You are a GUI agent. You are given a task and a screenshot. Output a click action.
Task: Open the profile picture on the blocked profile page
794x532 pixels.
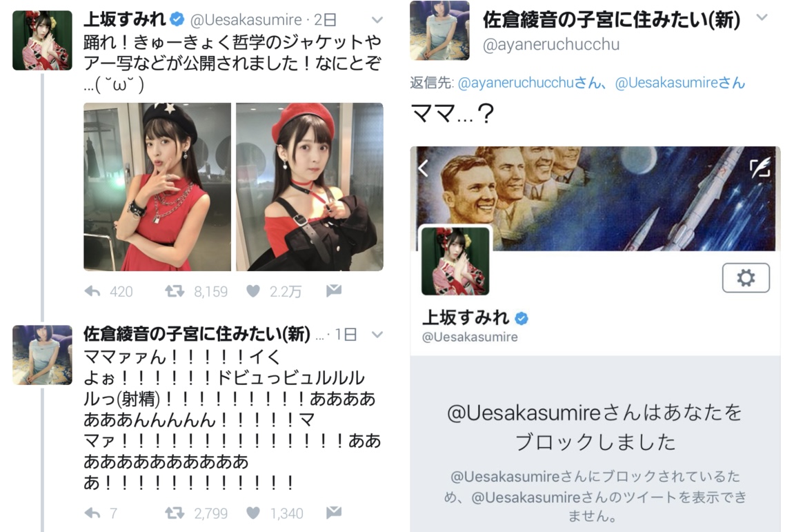pyautogui.click(x=455, y=261)
